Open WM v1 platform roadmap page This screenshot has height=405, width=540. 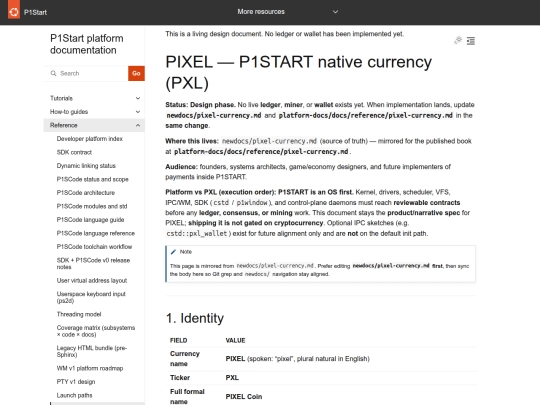coord(90,368)
